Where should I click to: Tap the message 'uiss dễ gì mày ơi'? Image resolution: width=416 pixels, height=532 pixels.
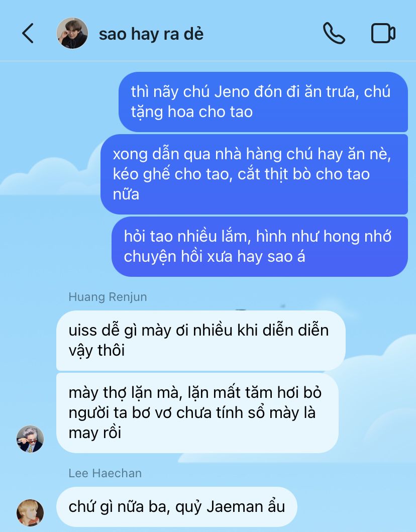[x=200, y=341]
